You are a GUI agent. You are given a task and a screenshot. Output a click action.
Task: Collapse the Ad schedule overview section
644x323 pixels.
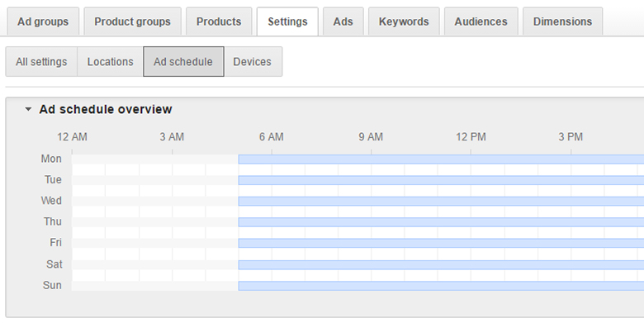[28, 109]
